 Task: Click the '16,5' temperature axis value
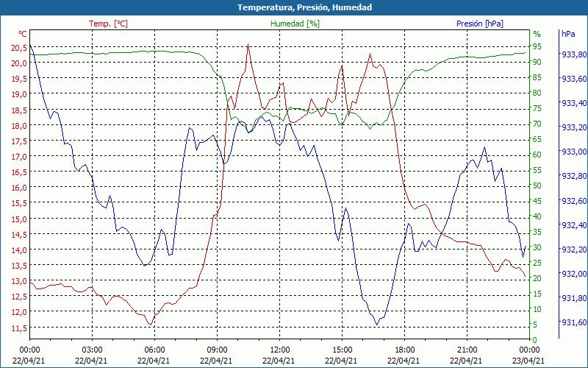click(x=20, y=172)
